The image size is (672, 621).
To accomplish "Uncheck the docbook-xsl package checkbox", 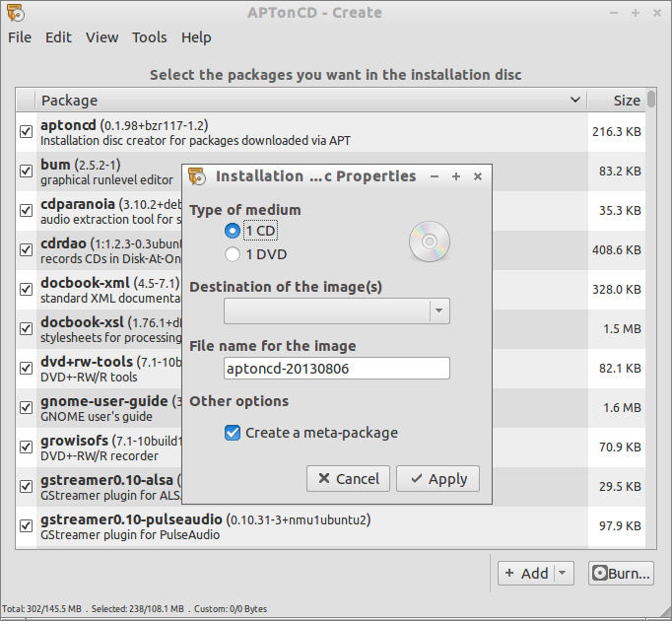I will [x=27, y=329].
